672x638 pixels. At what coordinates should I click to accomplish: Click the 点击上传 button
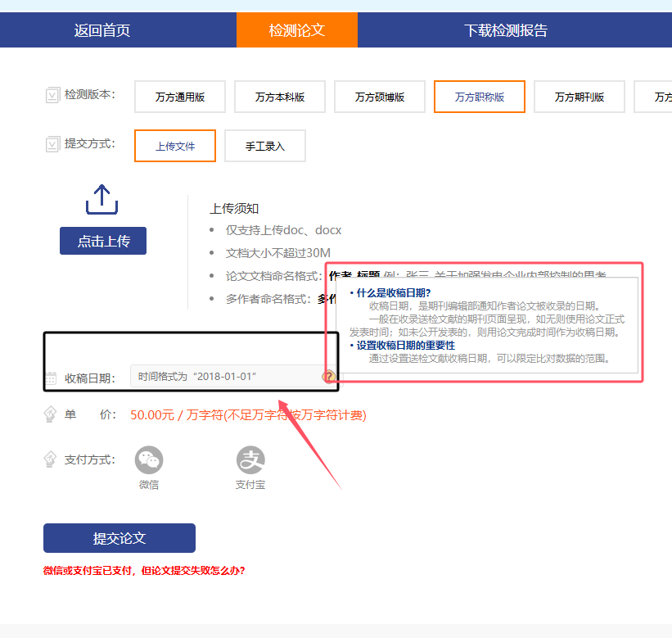click(x=103, y=241)
